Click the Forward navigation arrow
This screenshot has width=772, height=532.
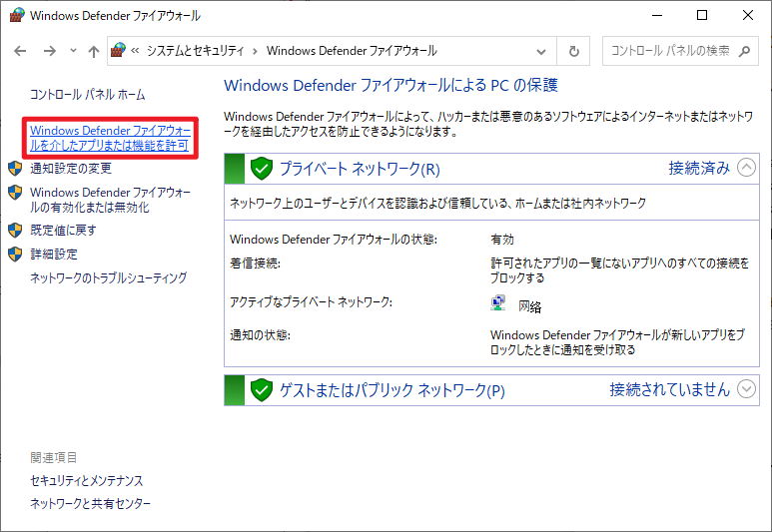click(x=49, y=51)
